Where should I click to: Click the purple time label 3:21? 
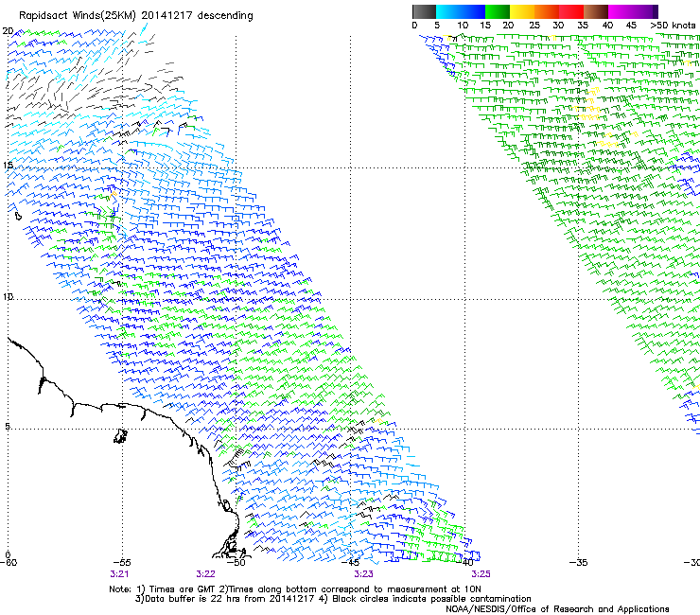coord(119,574)
